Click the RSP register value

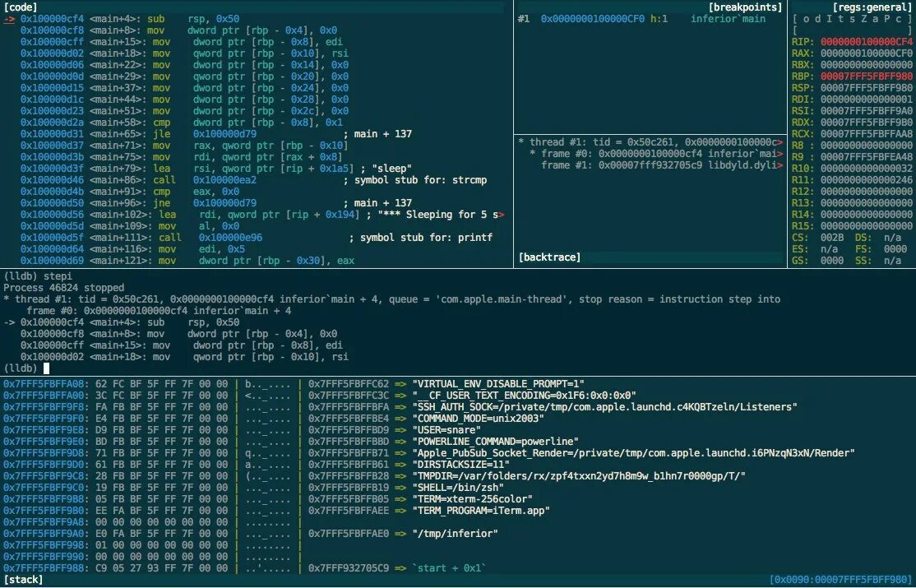point(867,88)
